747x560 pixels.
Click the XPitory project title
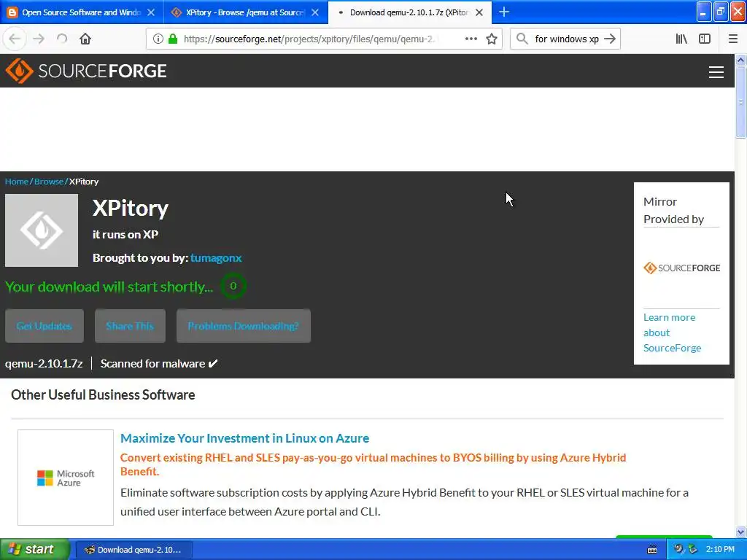(130, 208)
